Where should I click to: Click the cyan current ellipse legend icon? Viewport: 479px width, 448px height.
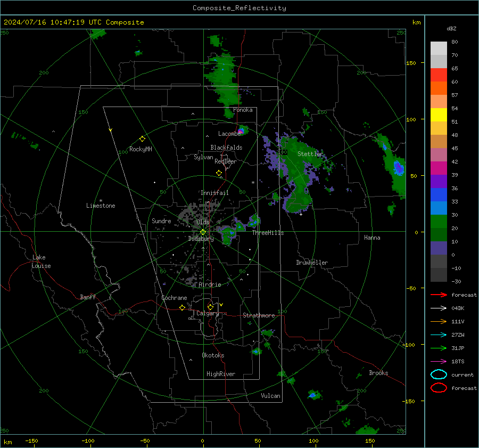coord(439,374)
